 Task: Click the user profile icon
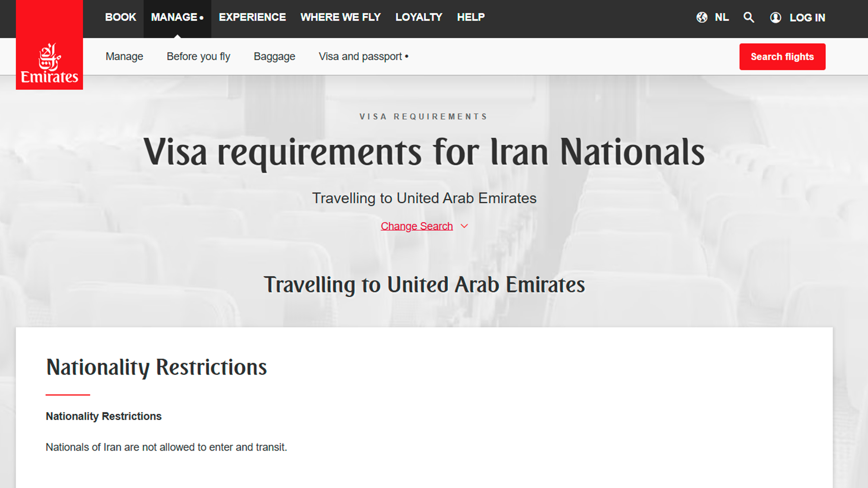pyautogui.click(x=775, y=17)
